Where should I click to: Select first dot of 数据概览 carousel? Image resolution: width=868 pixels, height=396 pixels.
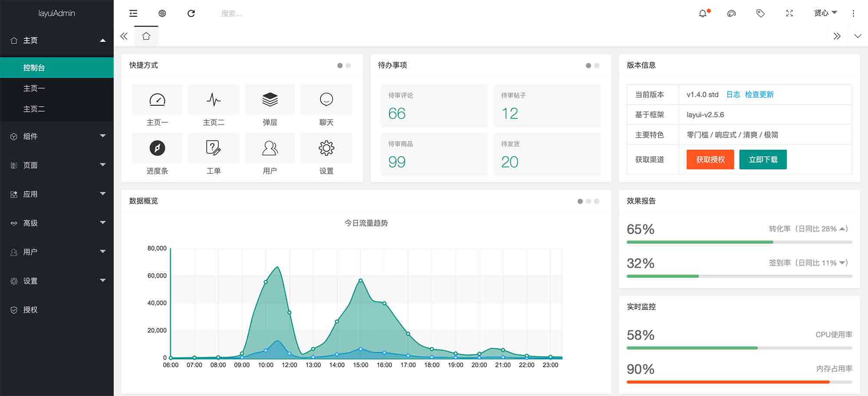click(580, 201)
